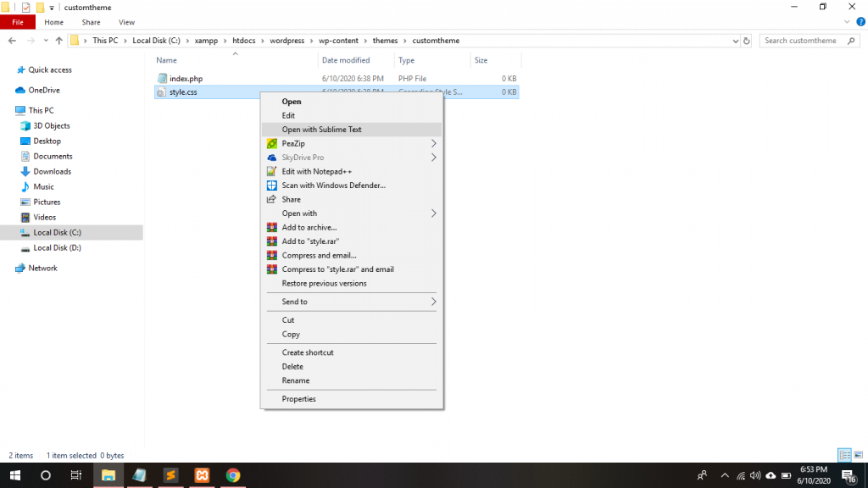
Task: Click the XAMPP icon in taskbar
Action: 202,475
